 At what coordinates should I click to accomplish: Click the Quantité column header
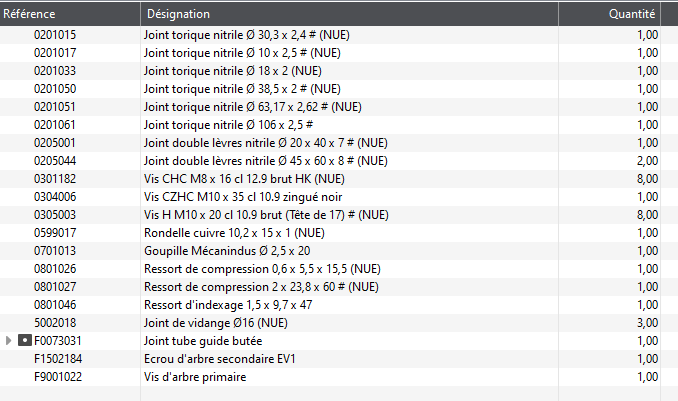click(x=610, y=14)
